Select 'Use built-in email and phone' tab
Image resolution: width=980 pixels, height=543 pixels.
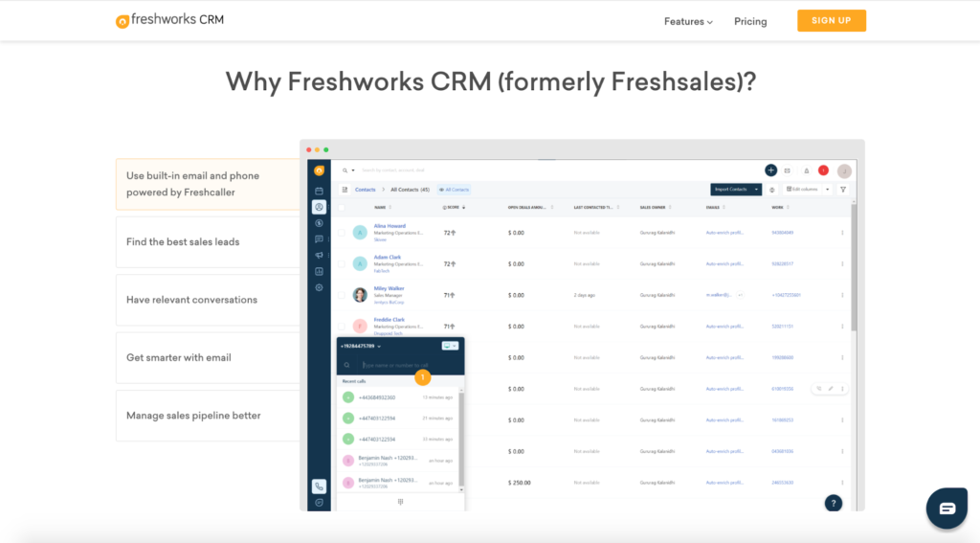click(x=208, y=184)
